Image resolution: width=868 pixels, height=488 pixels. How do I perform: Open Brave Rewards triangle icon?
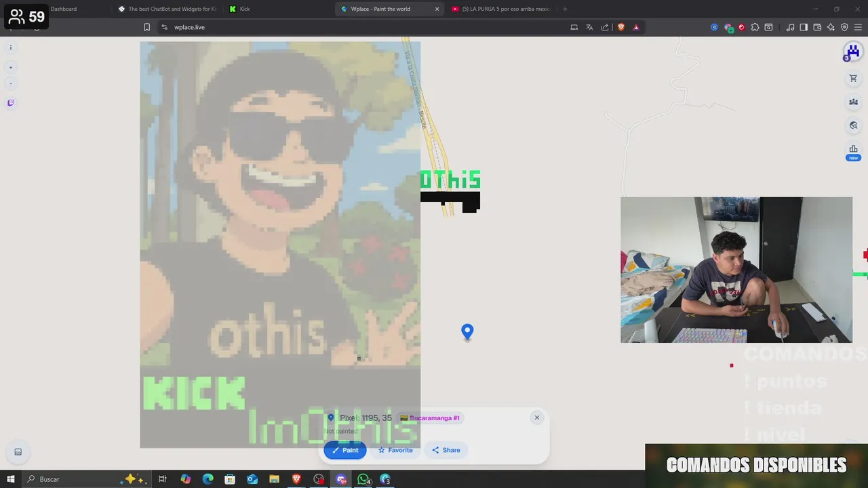click(x=636, y=27)
